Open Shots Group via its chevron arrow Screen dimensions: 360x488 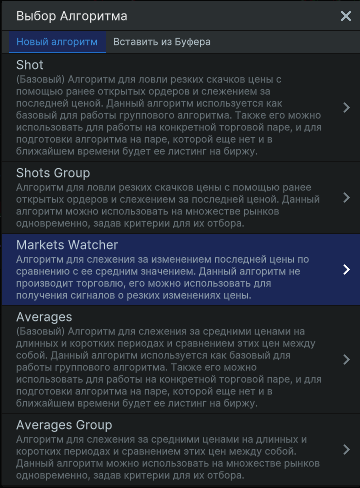coord(347,198)
